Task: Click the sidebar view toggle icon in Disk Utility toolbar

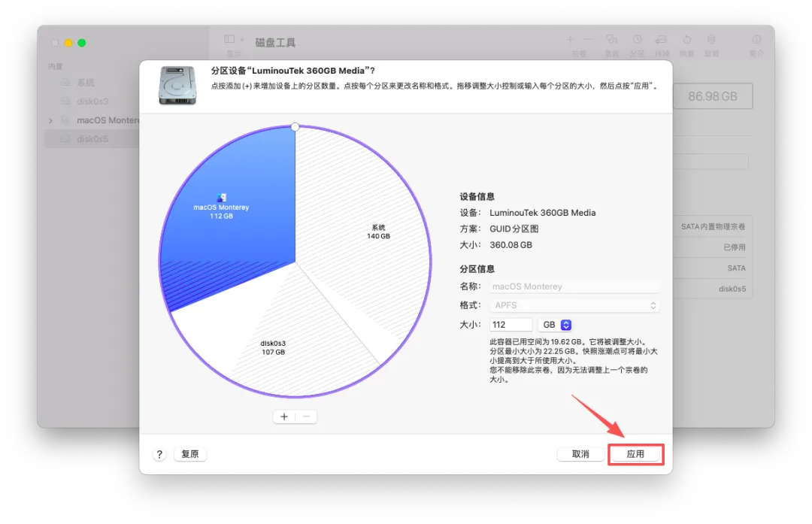Action: coord(229,39)
